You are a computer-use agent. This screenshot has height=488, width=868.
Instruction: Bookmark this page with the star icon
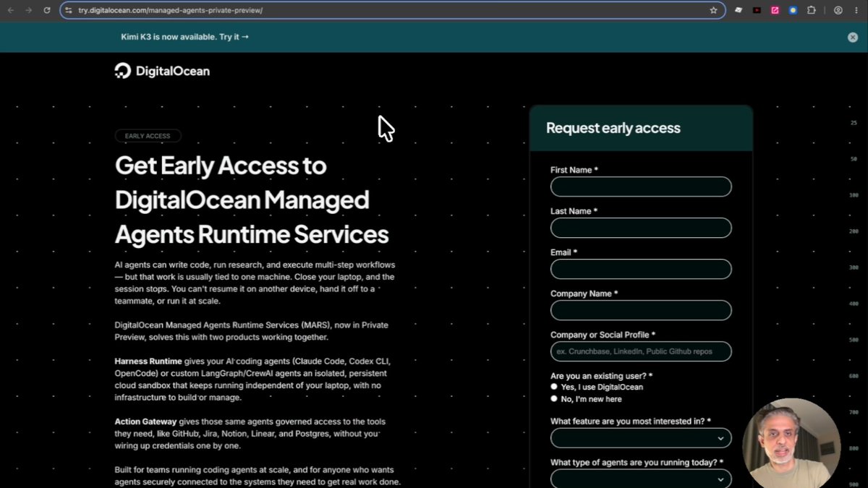713,10
